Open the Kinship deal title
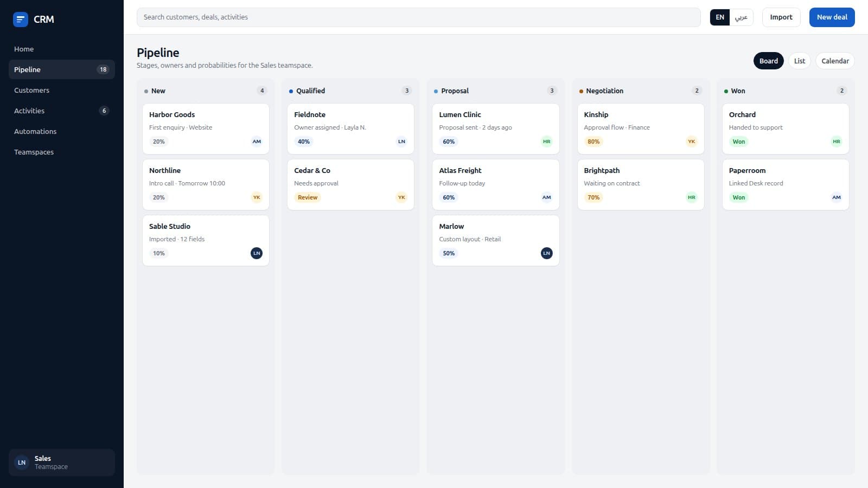Viewport: 868px width, 488px height. pos(596,115)
